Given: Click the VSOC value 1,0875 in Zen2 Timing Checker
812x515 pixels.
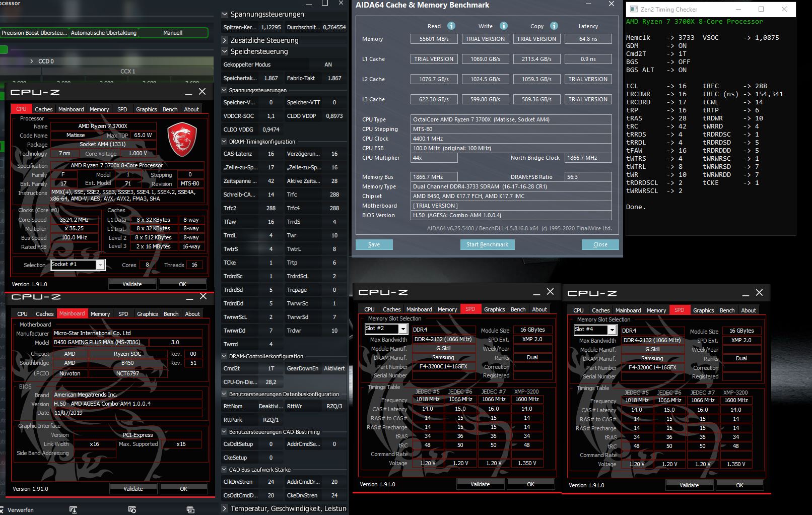Looking at the screenshot, I should point(767,38).
